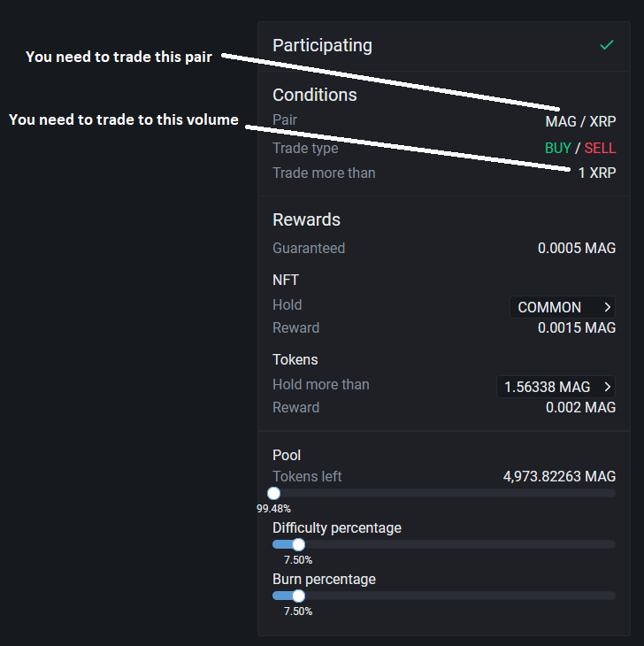The width and height of the screenshot is (644, 646).
Task: Click the 1 XRP trade minimum
Action: pyautogui.click(x=597, y=173)
